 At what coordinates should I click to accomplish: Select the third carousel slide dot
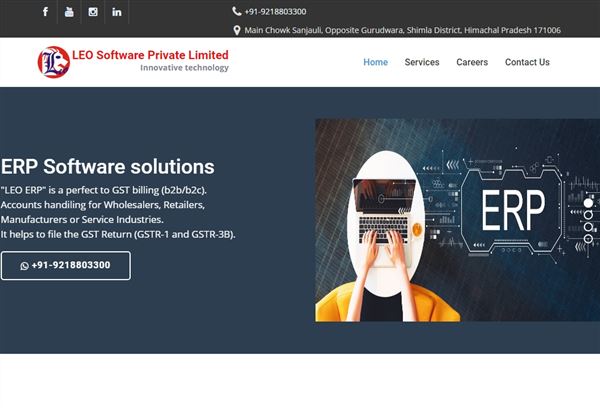coord(588,227)
